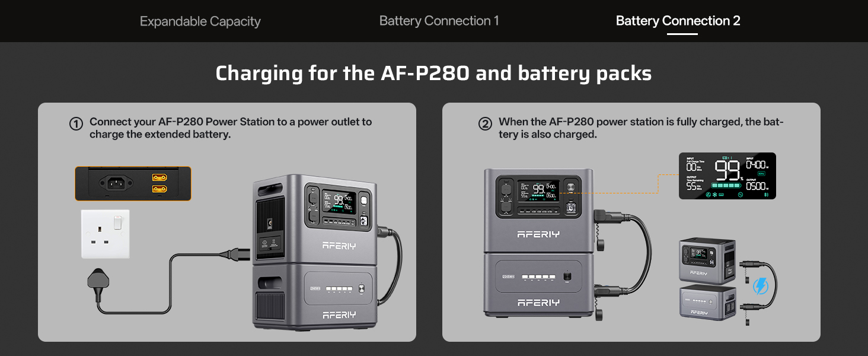Click the blue lightning bolt charging icon
Screen dimensions: 868x356
pyautogui.click(x=760, y=287)
